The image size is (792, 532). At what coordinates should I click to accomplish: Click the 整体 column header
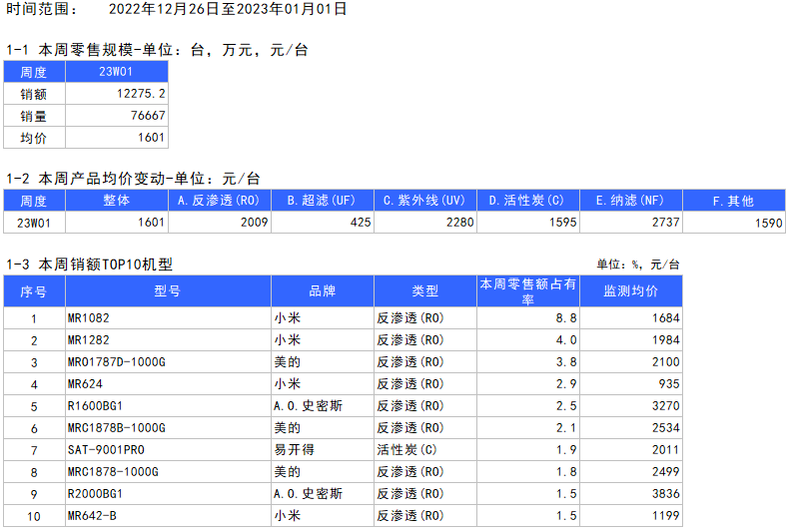click(117, 201)
